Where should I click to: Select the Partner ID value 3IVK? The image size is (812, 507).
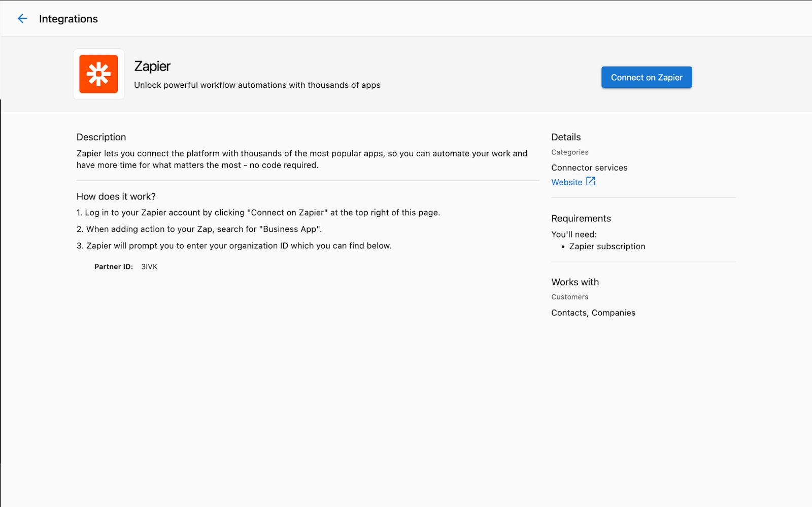tap(149, 266)
